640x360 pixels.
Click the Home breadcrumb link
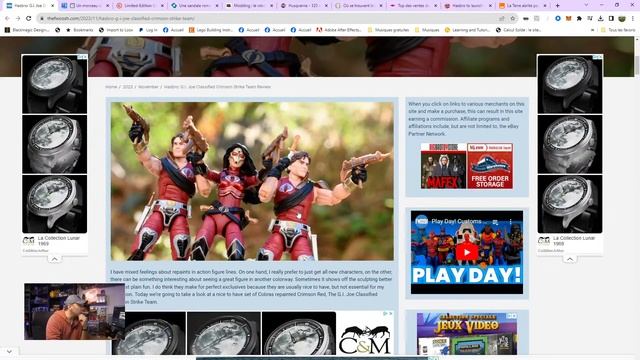tap(111, 87)
